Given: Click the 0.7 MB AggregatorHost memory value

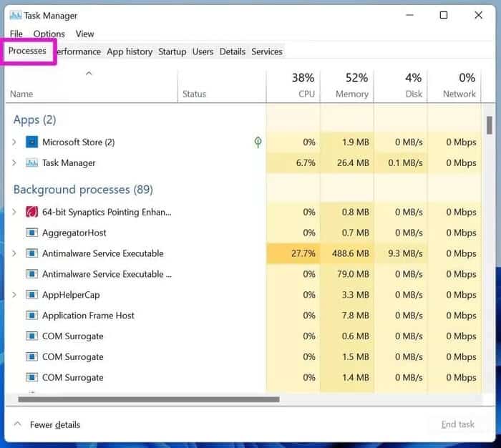Looking at the screenshot, I should point(355,233).
